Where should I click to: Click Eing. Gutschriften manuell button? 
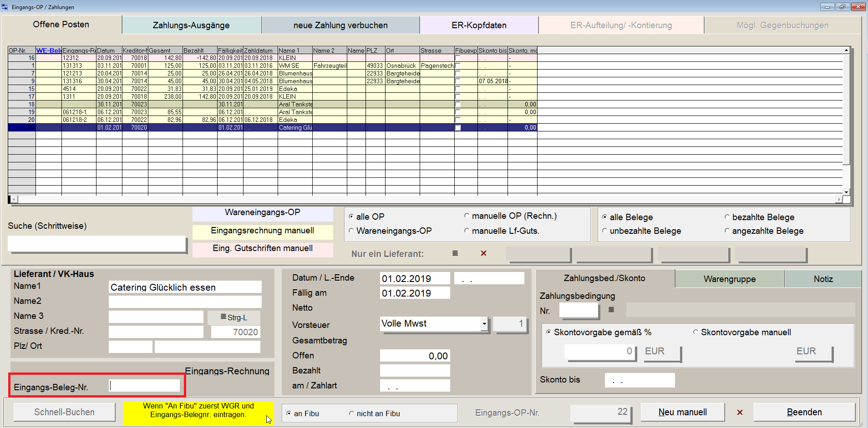tap(263, 249)
